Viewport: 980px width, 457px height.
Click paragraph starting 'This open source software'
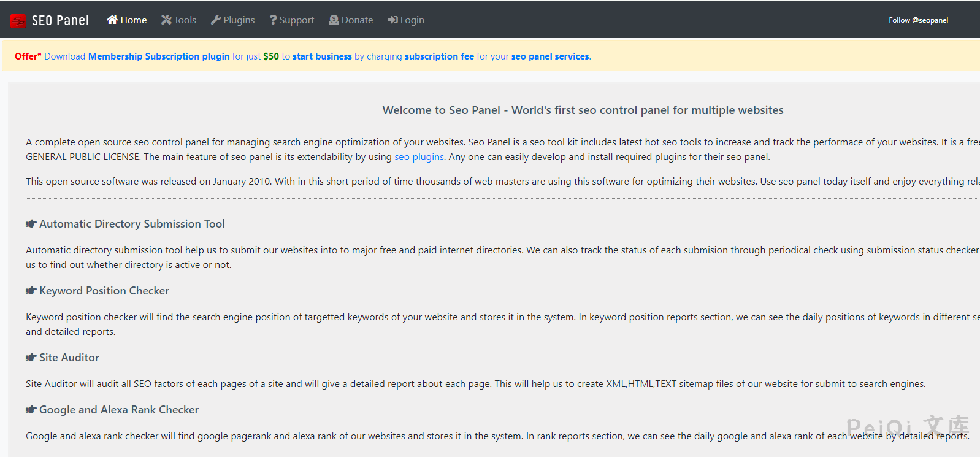coord(503,182)
